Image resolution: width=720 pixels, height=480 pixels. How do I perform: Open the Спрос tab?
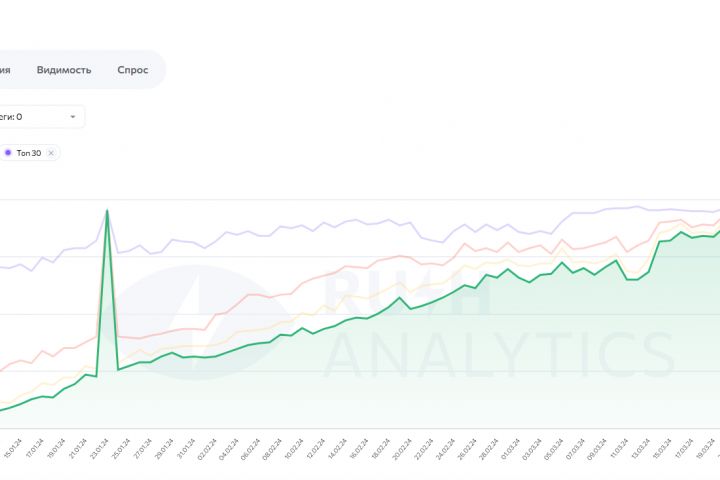coord(132,70)
